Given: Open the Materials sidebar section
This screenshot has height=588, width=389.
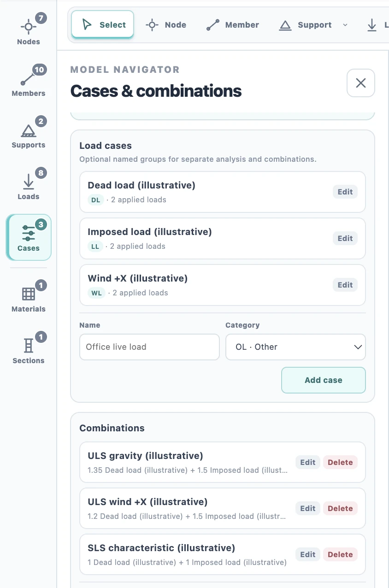Looking at the screenshot, I should click(x=29, y=298).
